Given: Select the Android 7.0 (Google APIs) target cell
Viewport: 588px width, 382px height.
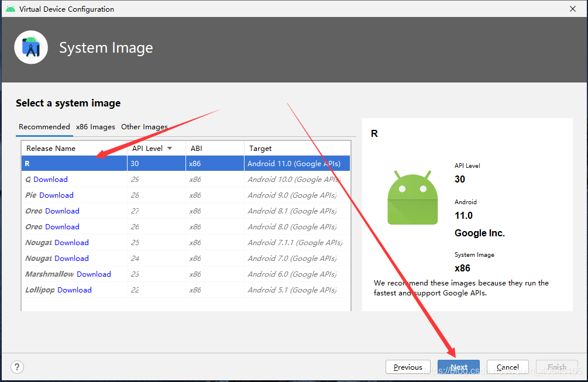Looking at the screenshot, I should point(297,258).
